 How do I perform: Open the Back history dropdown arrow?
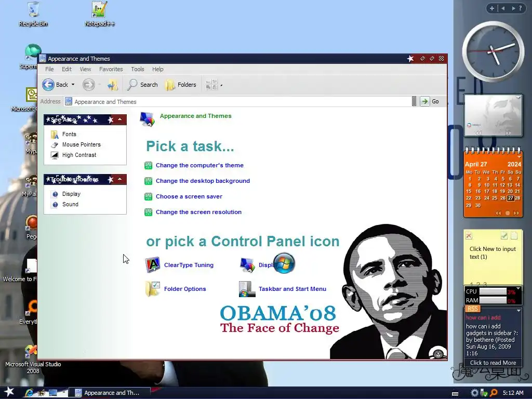[x=73, y=85]
